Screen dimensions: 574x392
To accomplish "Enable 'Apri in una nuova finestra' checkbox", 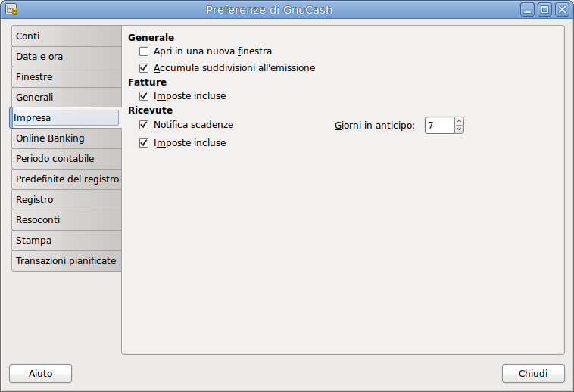I will pos(144,51).
